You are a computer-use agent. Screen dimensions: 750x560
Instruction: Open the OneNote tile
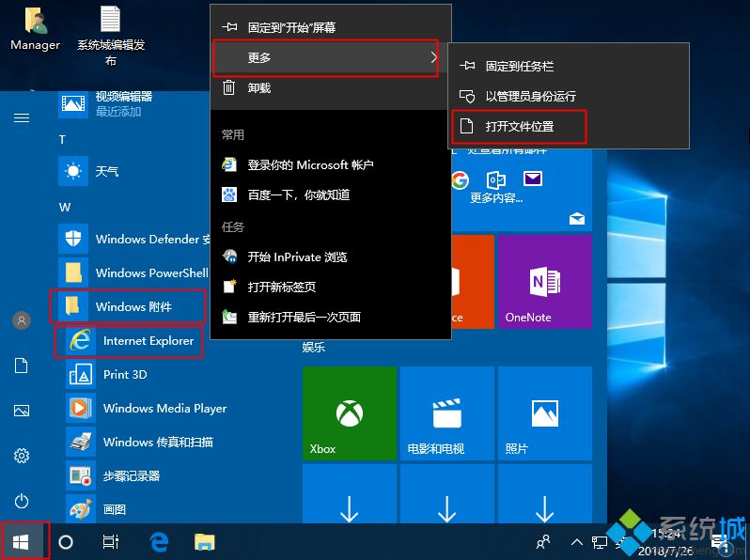pyautogui.click(x=545, y=281)
